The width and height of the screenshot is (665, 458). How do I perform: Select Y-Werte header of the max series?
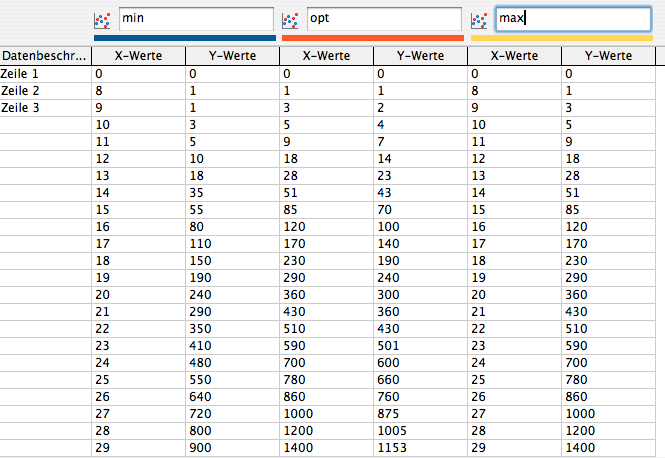[612, 56]
